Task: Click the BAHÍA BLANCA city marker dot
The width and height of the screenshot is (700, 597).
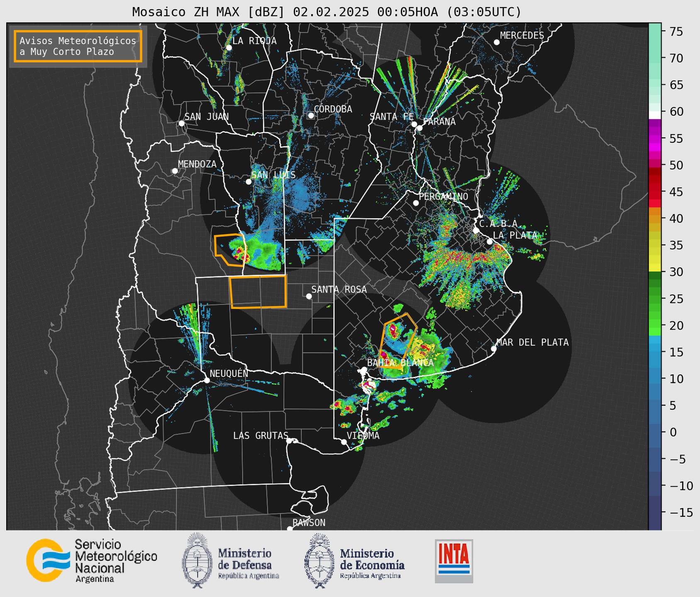Action: [364, 369]
